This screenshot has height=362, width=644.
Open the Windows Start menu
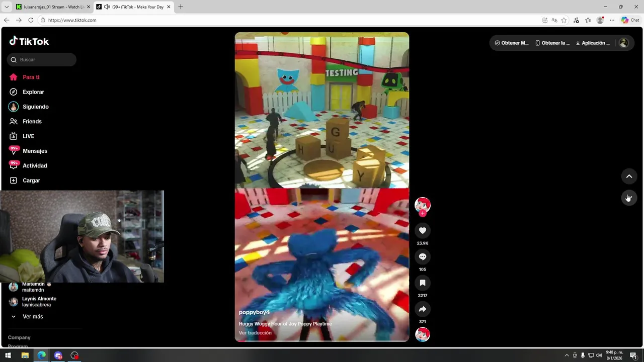pyautogui.click(x=8, y=355)
